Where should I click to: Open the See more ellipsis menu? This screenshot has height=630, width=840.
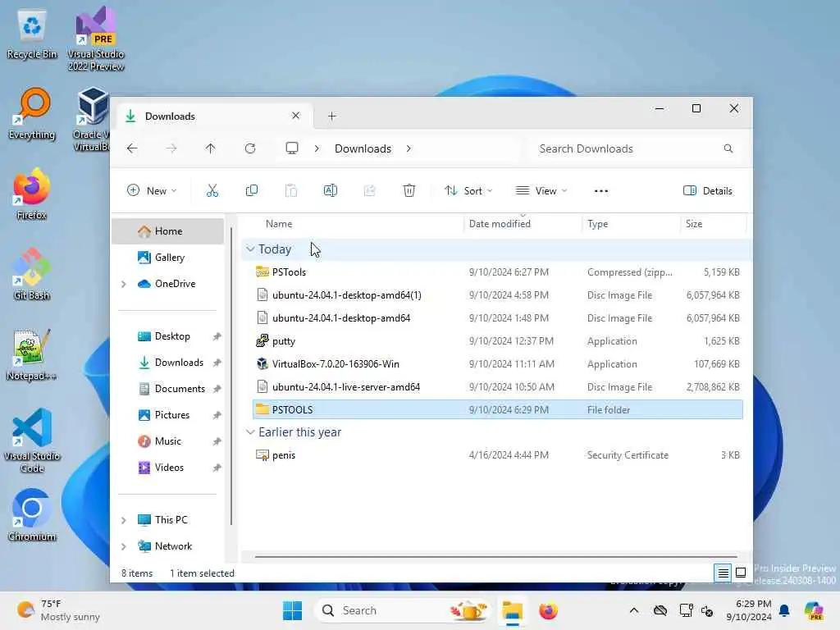click(601, 190)
